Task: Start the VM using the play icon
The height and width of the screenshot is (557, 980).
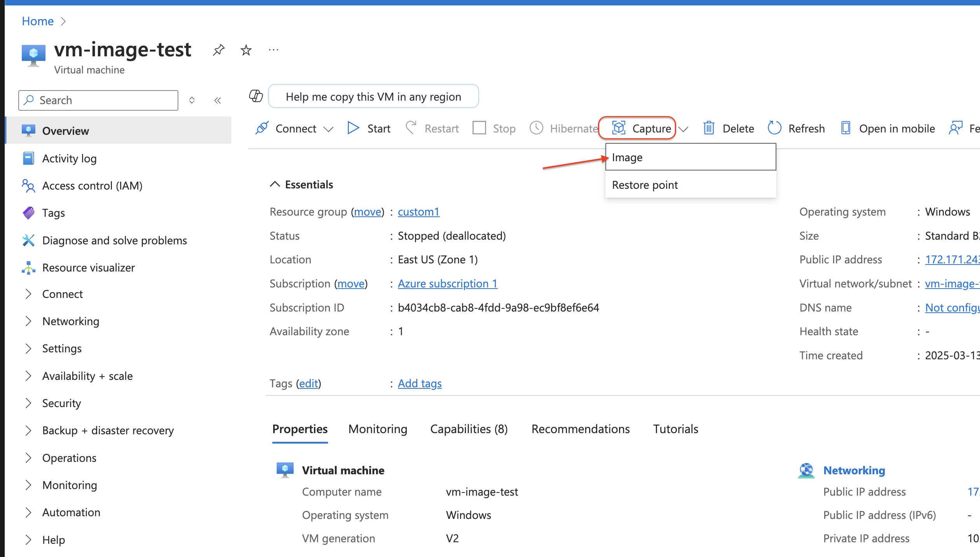Action: pyautogui.click(x=353, y=128)
